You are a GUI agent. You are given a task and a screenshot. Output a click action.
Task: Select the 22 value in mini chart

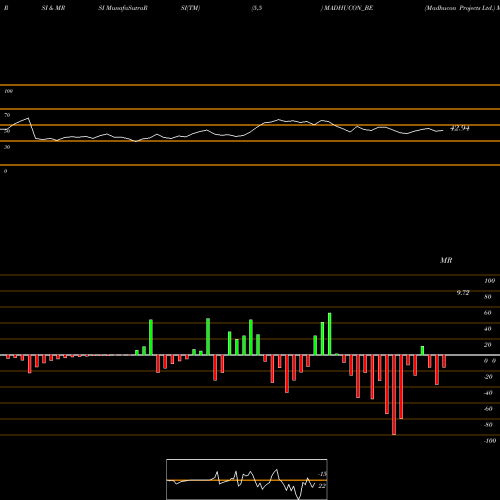point(322,486)
